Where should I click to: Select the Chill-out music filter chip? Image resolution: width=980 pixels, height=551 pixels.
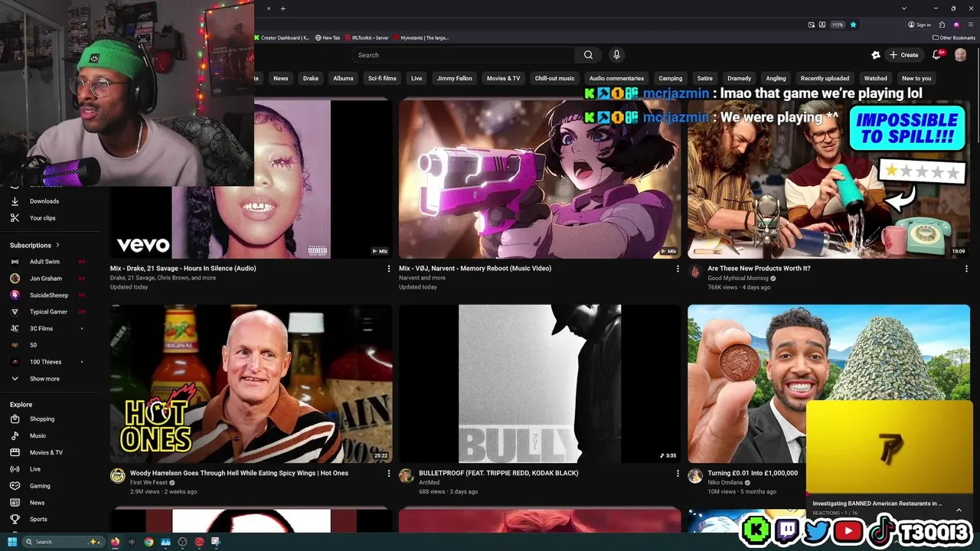click(x=554, y=78)
